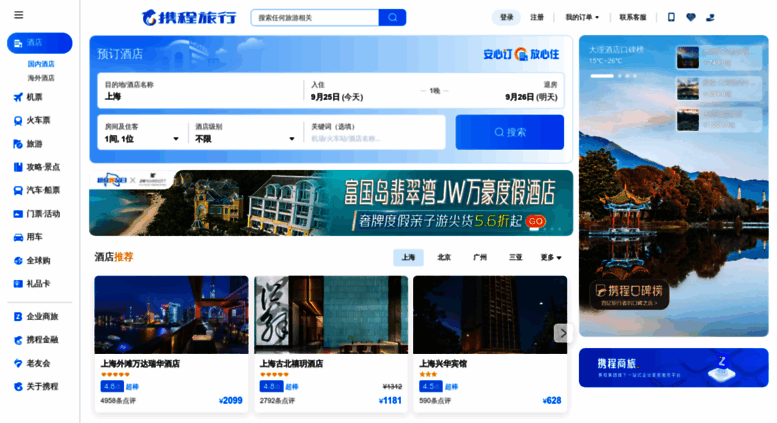Open third hotel thumbnail in 口碑榜 list
This screenshot has height=423, width=777.
pyautogui.click(x=688, y=120)
